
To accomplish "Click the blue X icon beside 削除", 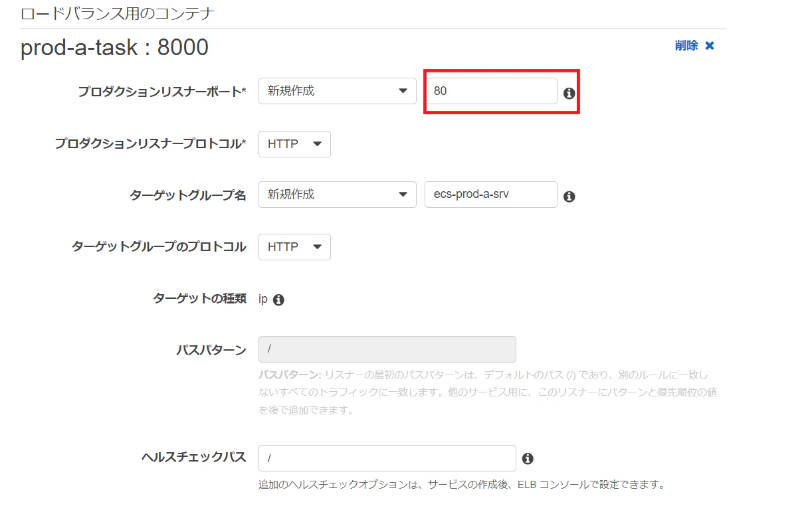I will click(709, 46).
